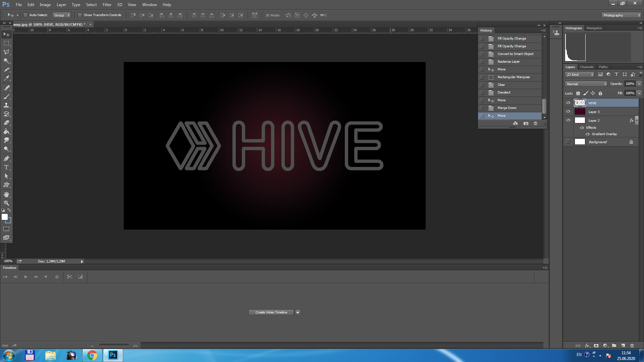Open layer Fill dropdown arrow
This screenshot has height=362, width=644.
[x=639, y=93]
